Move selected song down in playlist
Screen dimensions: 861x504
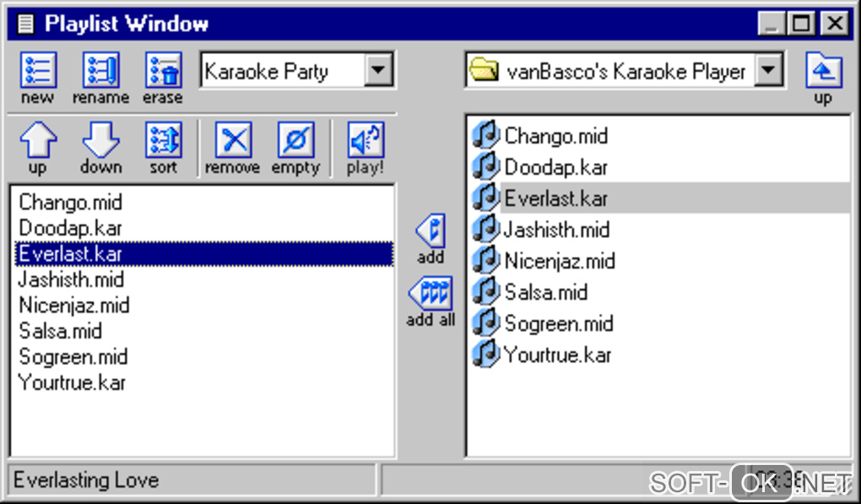click(101, 140)
